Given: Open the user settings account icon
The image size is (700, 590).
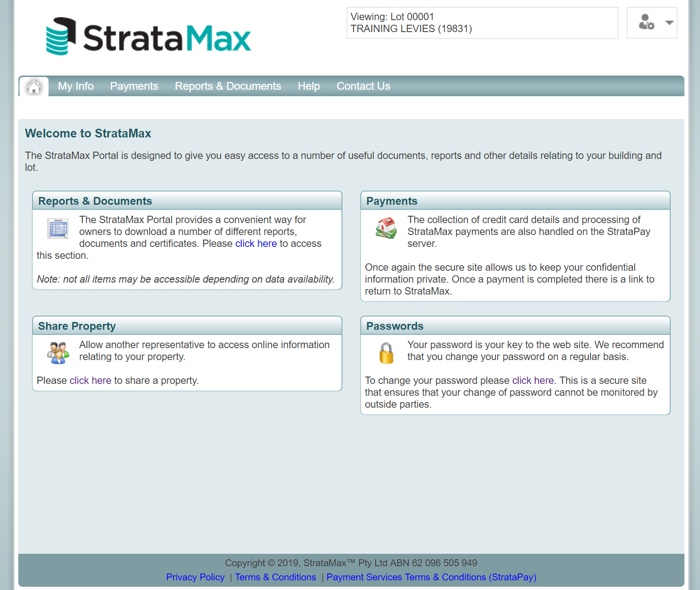Looking at the screenshot, I should 646,22.
